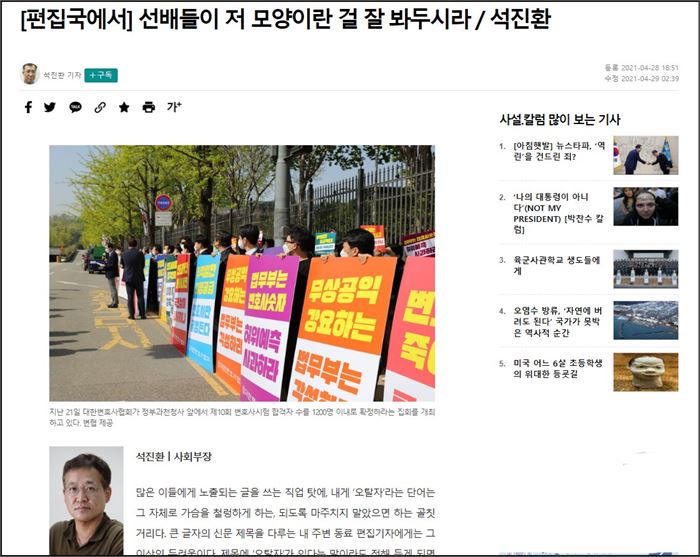The height and width of the screenshot is (557, 700).
Task: Share the article on Facebook
Action: coord(28,107)
